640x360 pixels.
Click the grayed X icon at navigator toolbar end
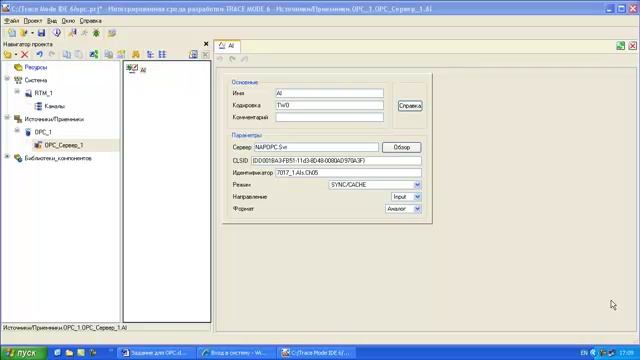click(x=206, y=54)
